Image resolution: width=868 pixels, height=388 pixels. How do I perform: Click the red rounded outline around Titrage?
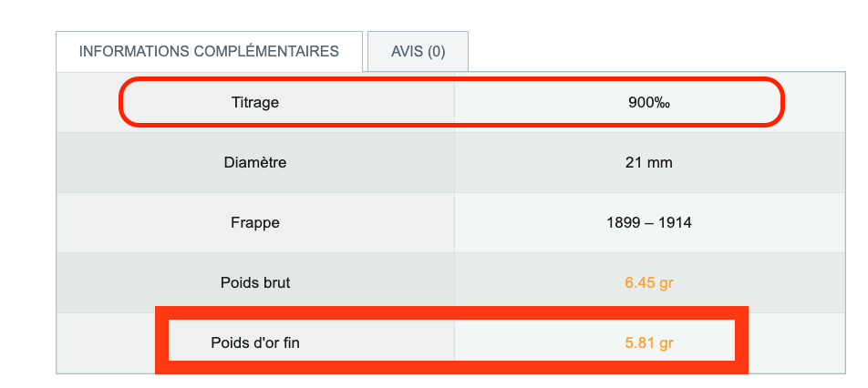pos(451,79)
